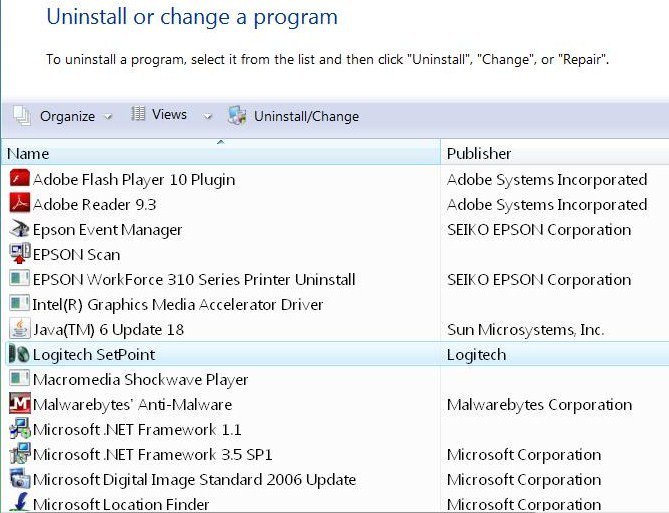This screenshot has width=669, height=513.
Task: Click the Epson Event Manager icon
Action: [x=20, y=229]
